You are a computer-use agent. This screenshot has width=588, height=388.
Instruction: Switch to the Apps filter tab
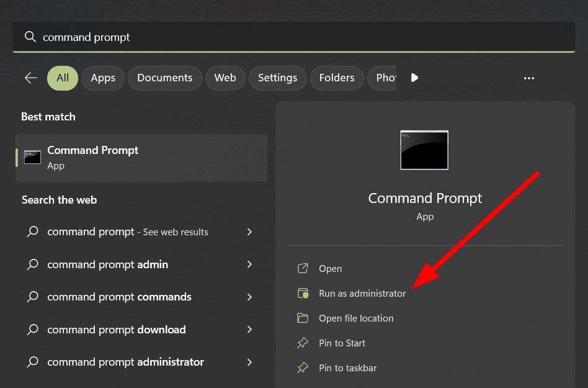tap(103, 78)
